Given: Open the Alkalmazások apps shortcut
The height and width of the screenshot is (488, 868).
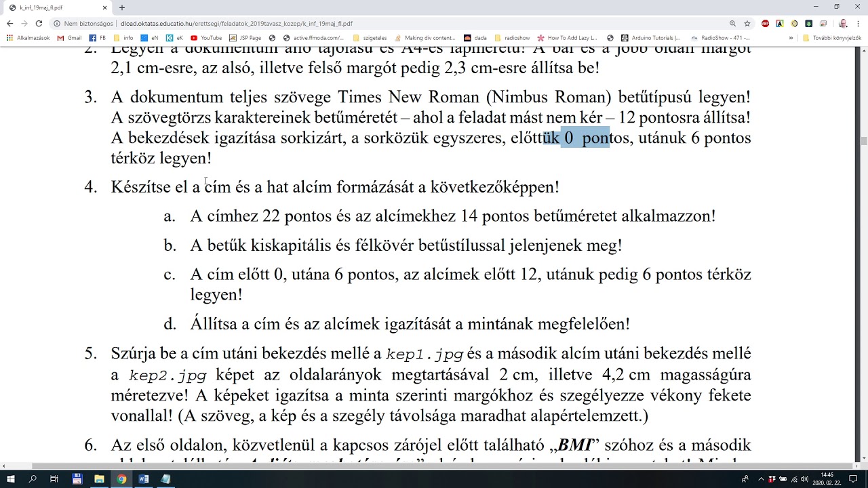Looking at the screenshot, I should click(x=28, y=38).
